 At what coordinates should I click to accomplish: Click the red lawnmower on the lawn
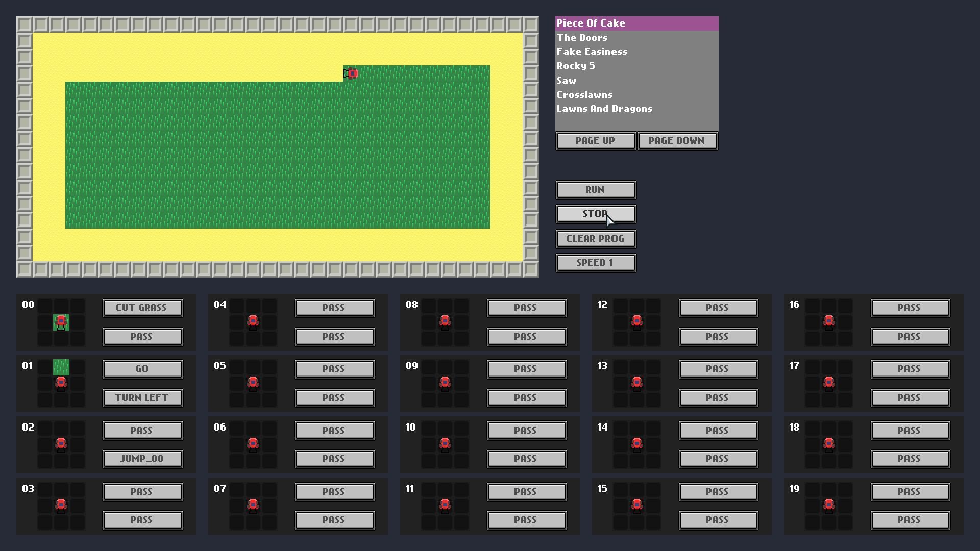(x=351, y=74)
